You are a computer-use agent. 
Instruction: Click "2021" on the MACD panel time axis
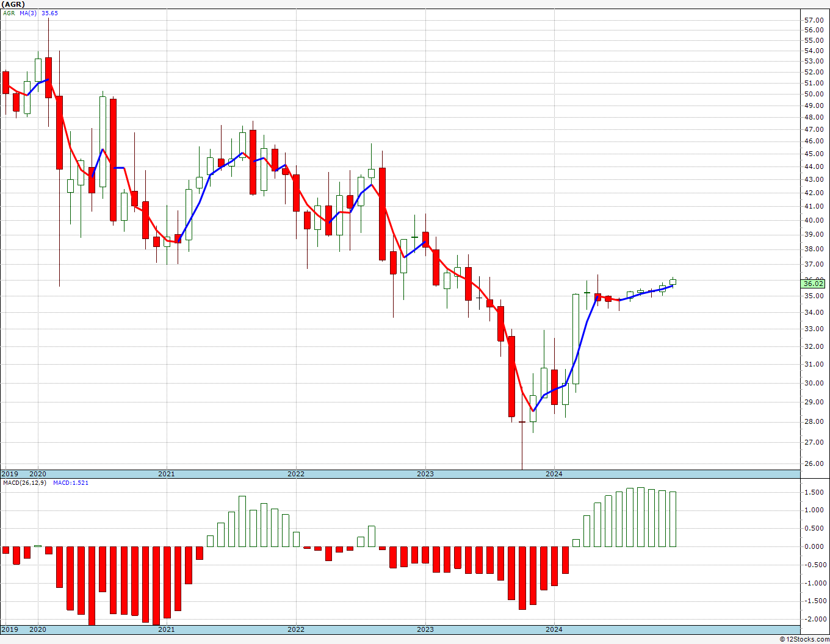167,629
